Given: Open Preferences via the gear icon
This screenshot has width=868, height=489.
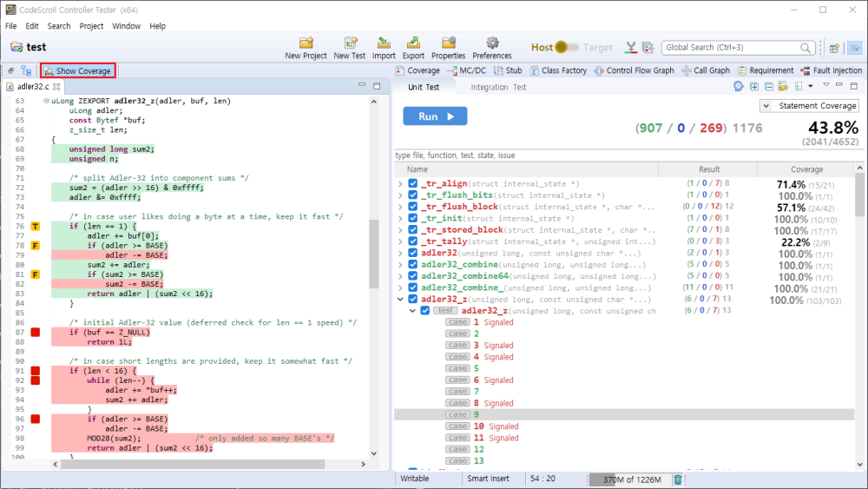Looking at the screenshot, I should point(492,43).
